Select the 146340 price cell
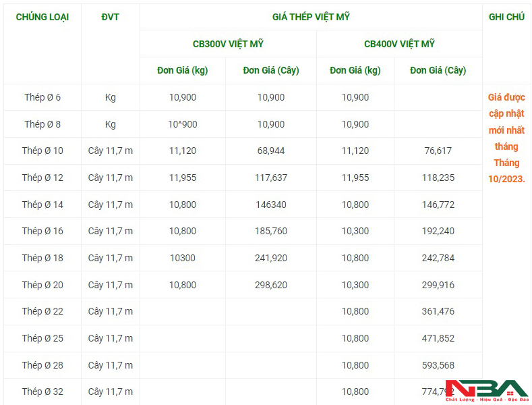 271,205
